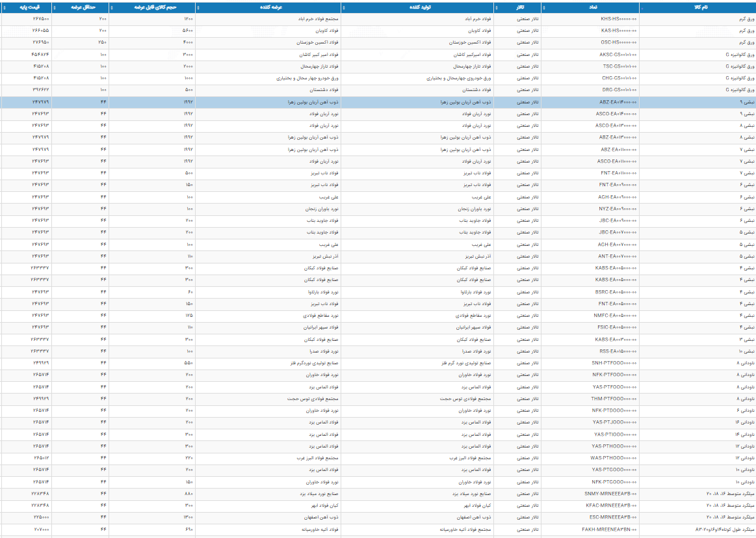756x538 pixels.
Task: Click the sort icon in the عرضه کننده header
Action: pyautogui.click(x=198, y=8)
